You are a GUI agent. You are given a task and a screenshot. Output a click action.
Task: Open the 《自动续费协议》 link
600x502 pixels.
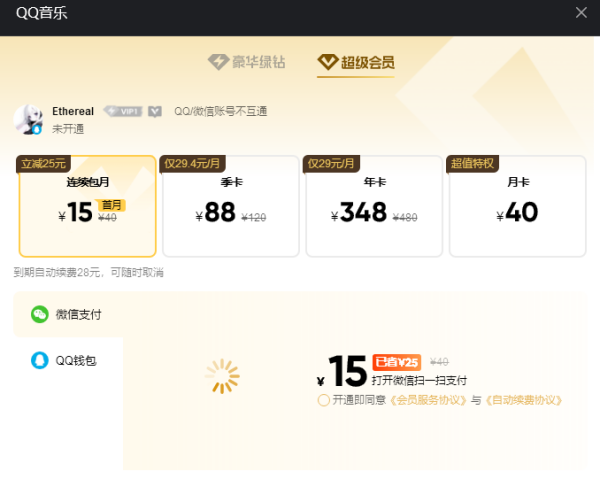pos(524,400)
